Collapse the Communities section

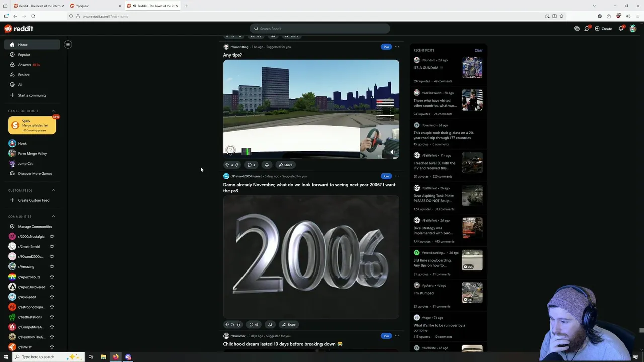[54, 216]
